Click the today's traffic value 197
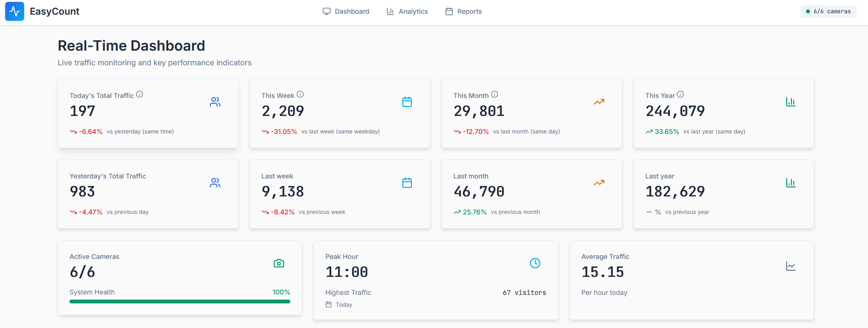 [82, 111]
